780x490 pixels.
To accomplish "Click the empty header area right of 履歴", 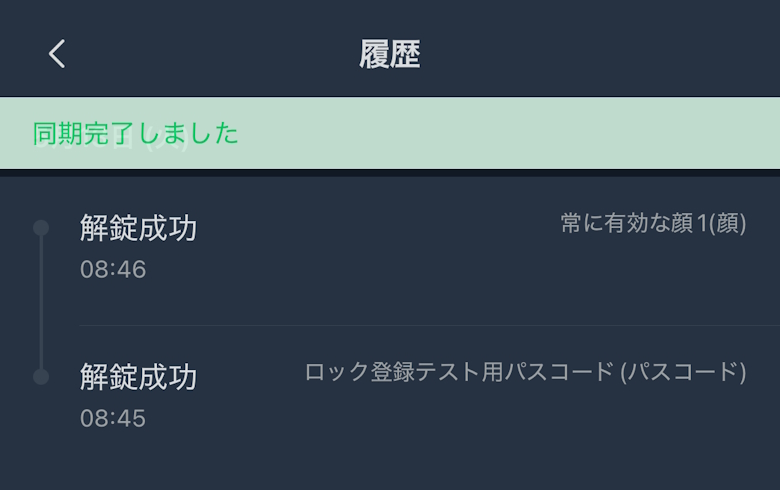I will point(600,54).
